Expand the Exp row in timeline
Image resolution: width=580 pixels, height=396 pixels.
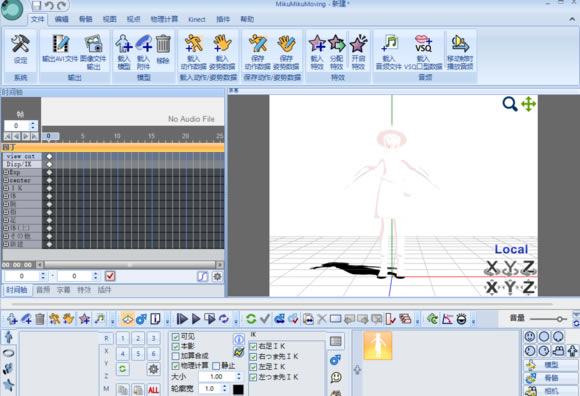[x=6, y=172]
